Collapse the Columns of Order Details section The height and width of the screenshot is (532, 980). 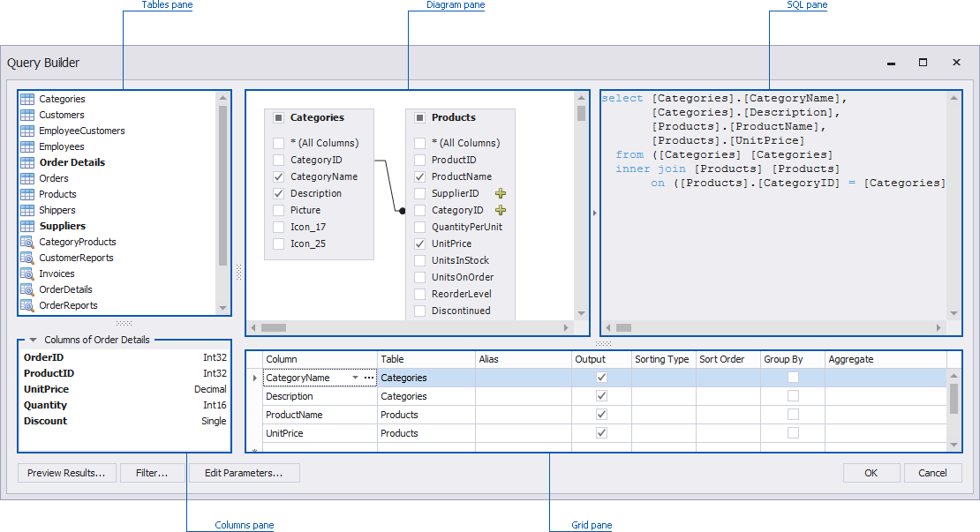(x=33, y=339)
